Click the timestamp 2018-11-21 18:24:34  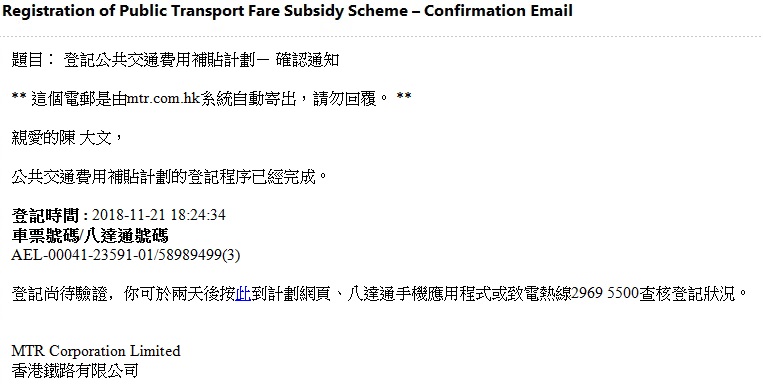pyautogui.click(x=159, y=215)
